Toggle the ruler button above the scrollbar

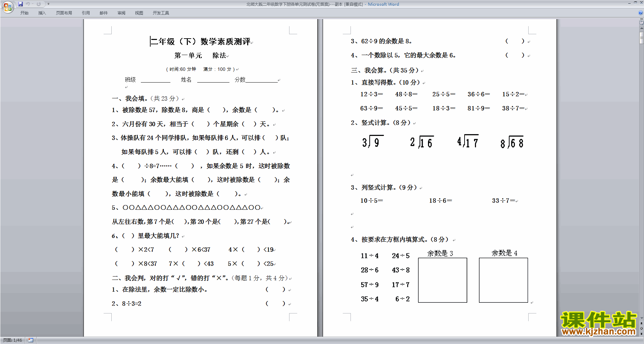(641, 23)
